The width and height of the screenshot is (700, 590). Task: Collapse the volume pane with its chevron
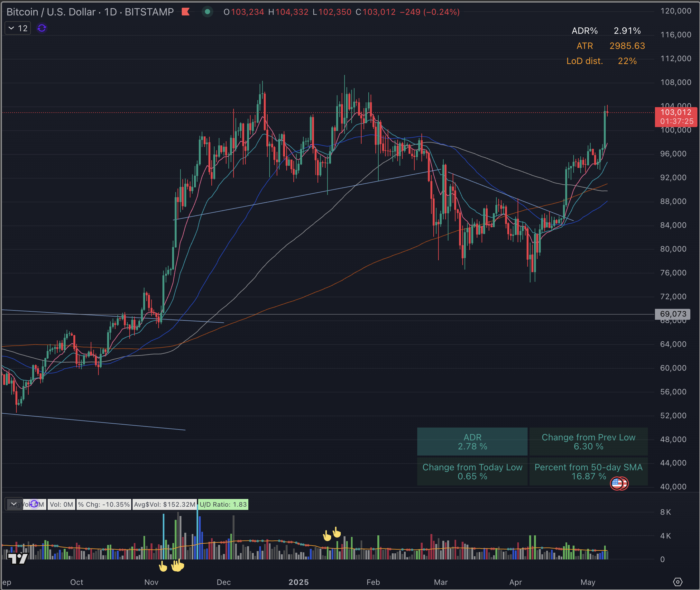pos(14,503)
